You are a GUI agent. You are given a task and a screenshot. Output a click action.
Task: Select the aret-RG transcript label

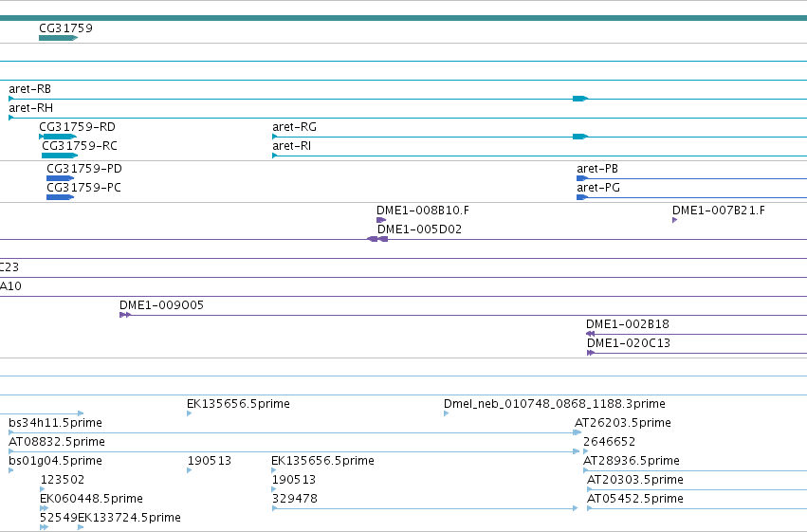click(x=294, y=127)
